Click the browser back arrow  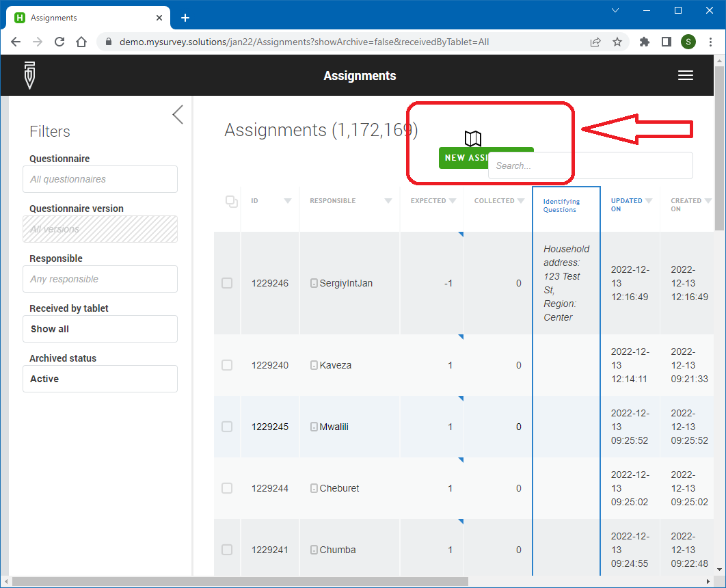(x=16, y=42)
